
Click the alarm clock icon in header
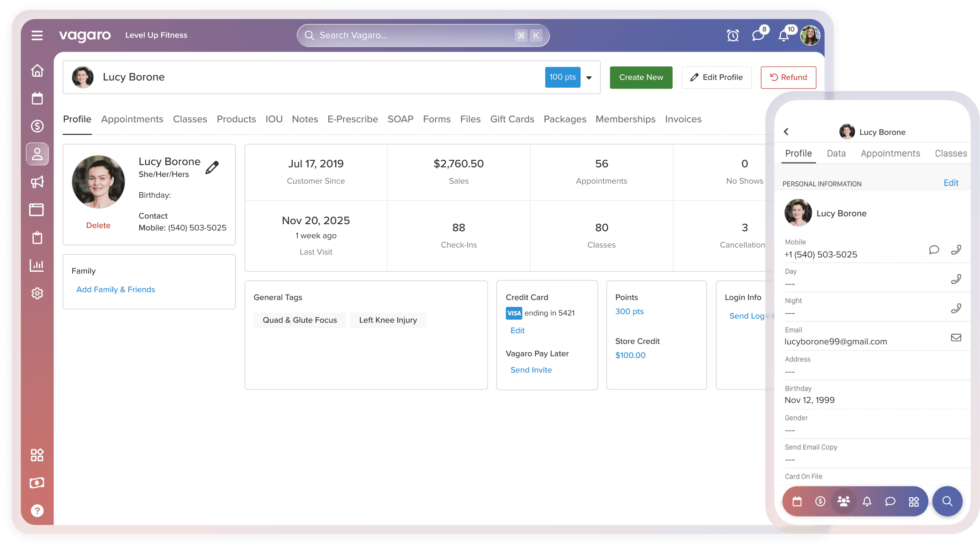click(x=732, y=35)
